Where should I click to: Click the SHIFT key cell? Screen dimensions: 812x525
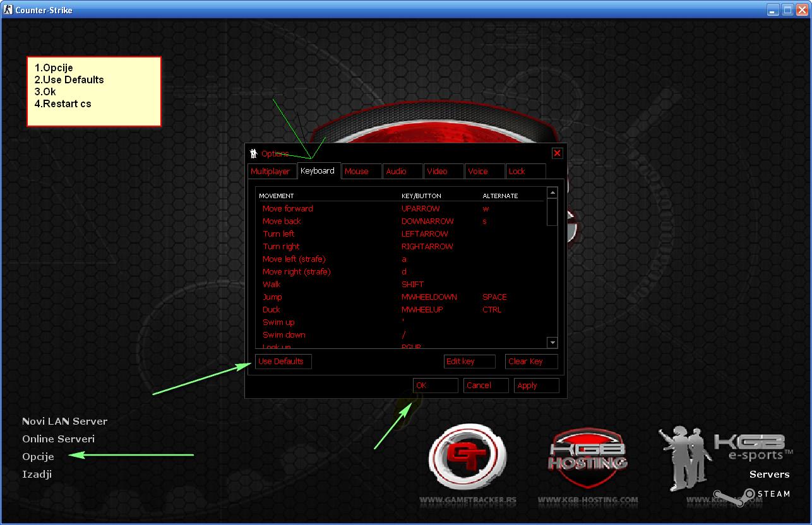tap(413, 285)
